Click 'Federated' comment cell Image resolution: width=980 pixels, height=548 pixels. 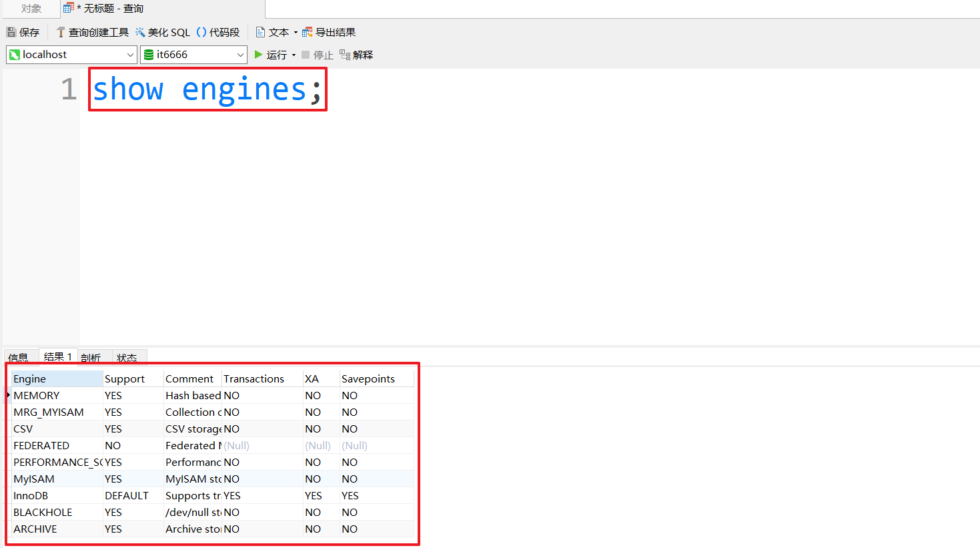click(x=193, y=445)
